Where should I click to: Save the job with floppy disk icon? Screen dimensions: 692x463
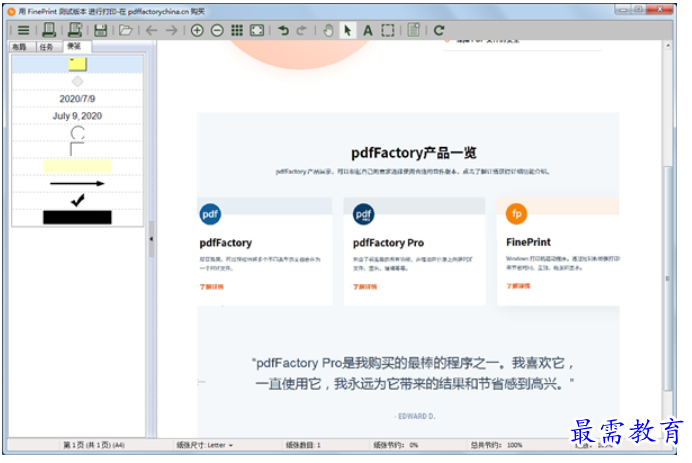click(x=101, y=30)
